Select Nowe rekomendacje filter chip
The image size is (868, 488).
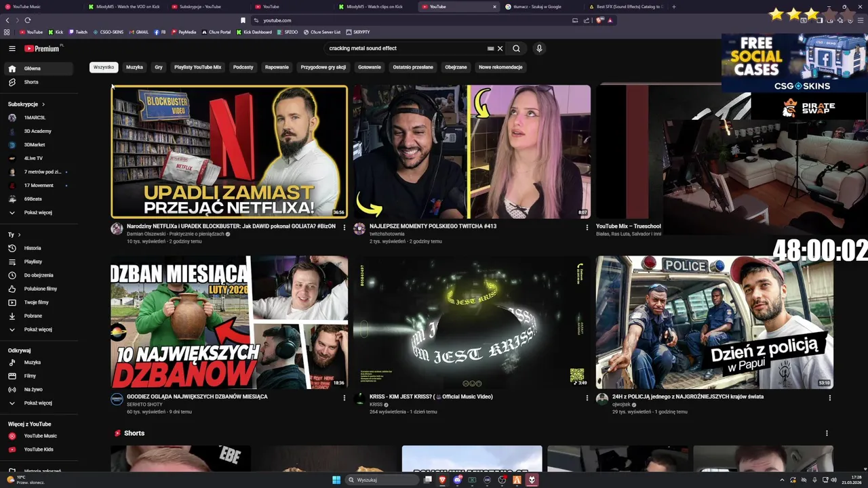coord(500,67)
